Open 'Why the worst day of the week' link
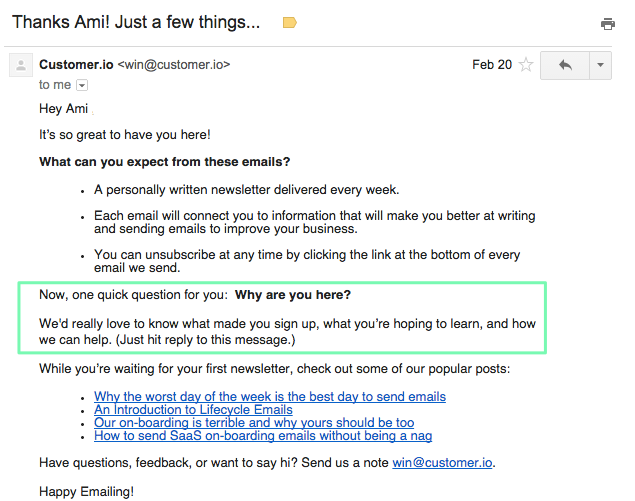 tap(270, 397)
